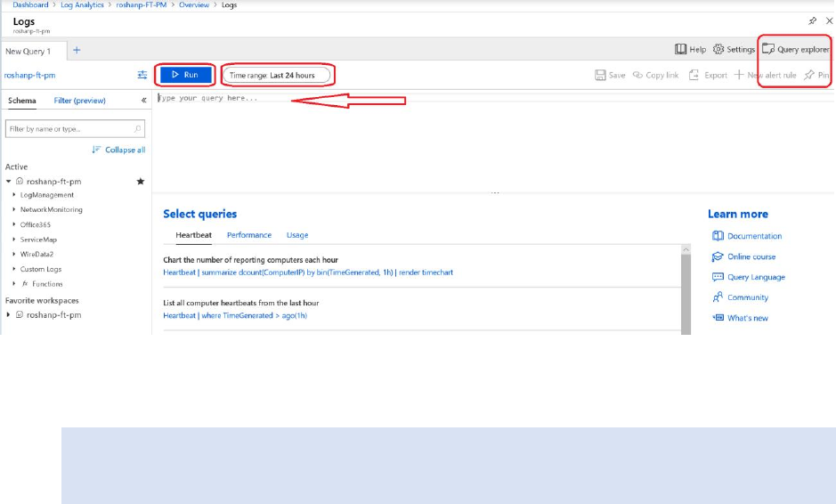Screen dimensions: 836x504
Task: Click Collapse all in the schema pane
Action: (x=118, y=150)
